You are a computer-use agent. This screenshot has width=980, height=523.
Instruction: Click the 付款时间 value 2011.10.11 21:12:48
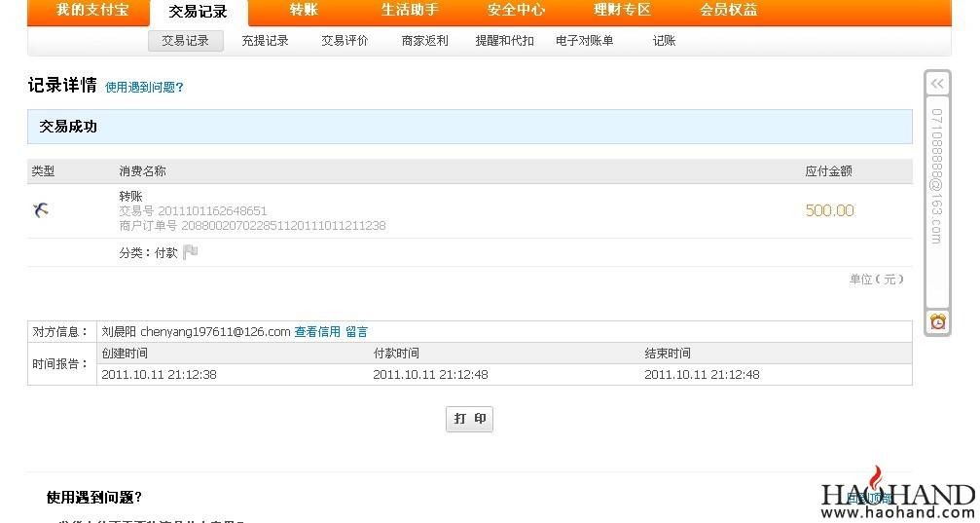(x=430, y=375)
